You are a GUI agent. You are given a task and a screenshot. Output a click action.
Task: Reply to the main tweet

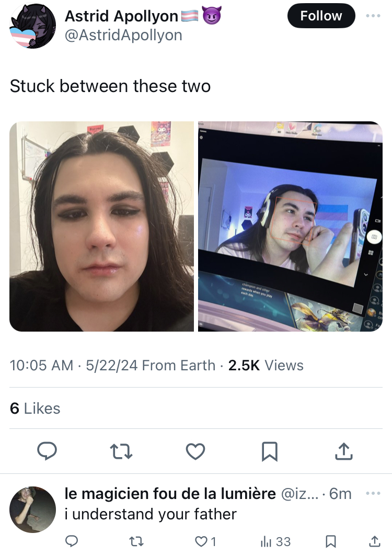coord(47,451)
